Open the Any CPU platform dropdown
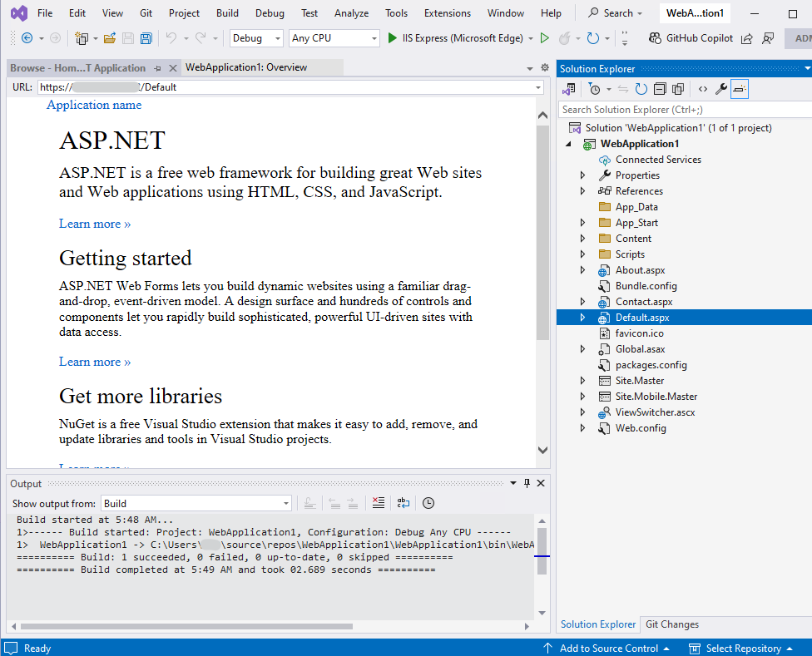812x656 pixels. [x=334, y=37]
